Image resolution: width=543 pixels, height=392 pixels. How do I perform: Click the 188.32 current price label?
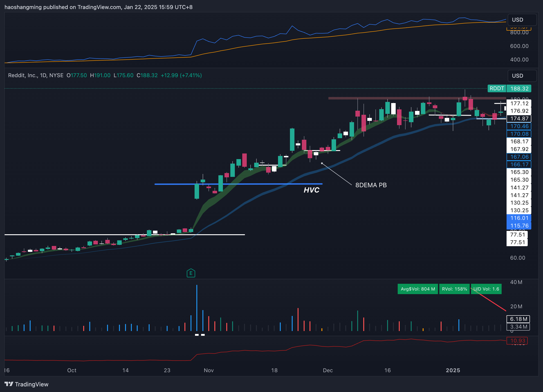(519, 88)
